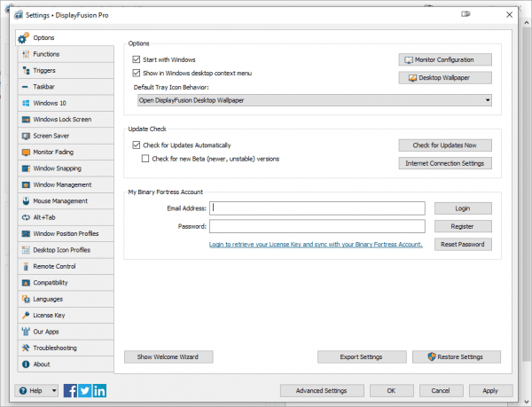Uncheck Show in Windows desktop context menu
Viewport: 532px width, 407px height.
click(x=137, y=73)
